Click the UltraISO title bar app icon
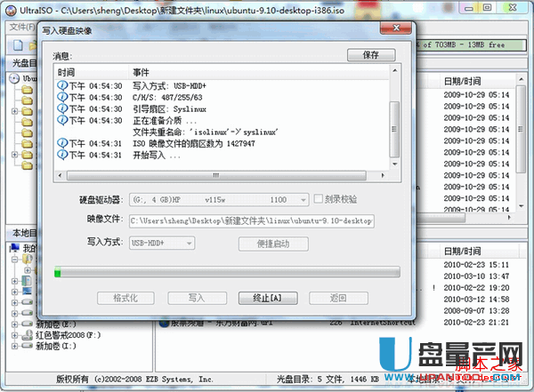Viewport: 534px width, 392px height. (x=11, y=11)
